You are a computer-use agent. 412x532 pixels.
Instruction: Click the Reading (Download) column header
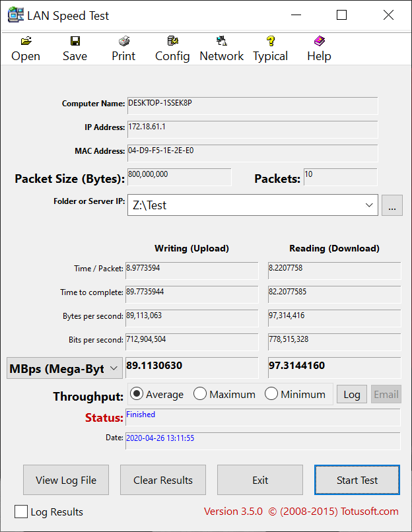tap(334, 248)
